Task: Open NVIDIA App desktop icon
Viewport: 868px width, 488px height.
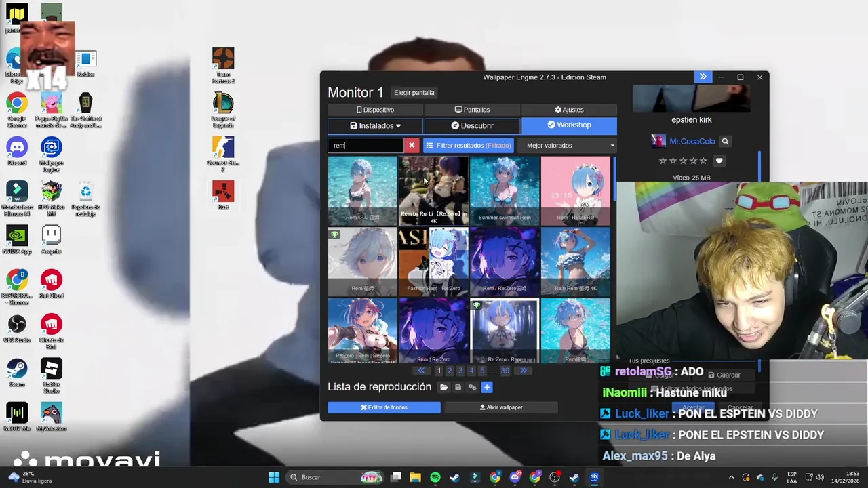Action: [17, 239]
